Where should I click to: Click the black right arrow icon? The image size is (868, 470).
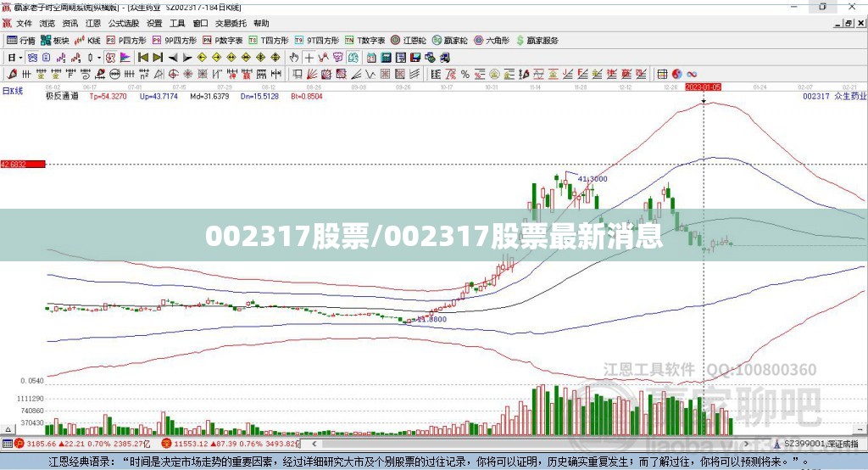(x=187, y=58)
